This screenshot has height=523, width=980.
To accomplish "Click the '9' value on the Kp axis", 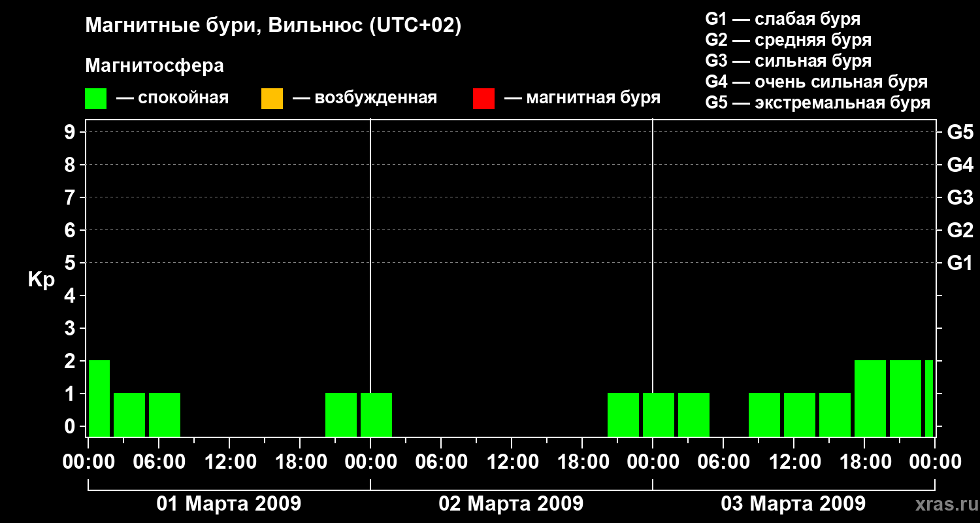I will tap(71, 132).
